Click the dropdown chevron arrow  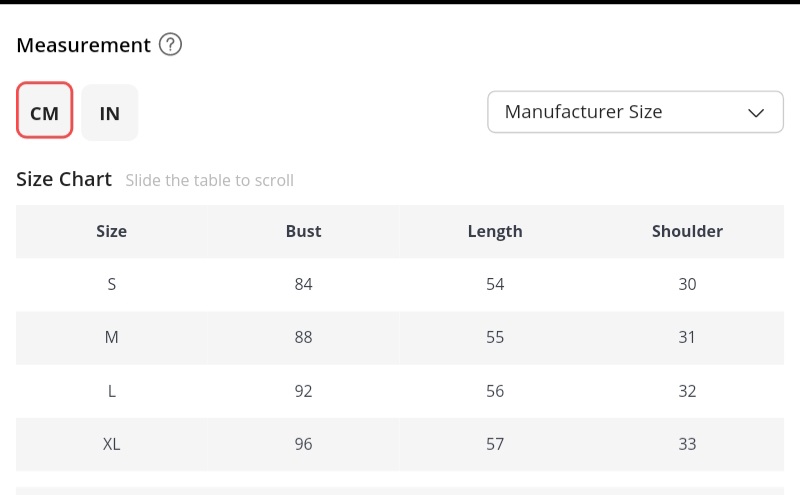(x=756, y=112)
